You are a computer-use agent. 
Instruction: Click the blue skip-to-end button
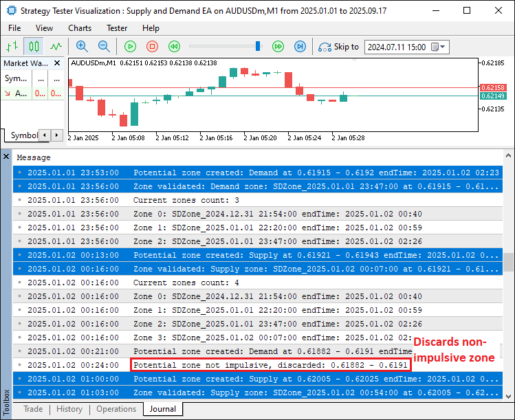point(300,47)
